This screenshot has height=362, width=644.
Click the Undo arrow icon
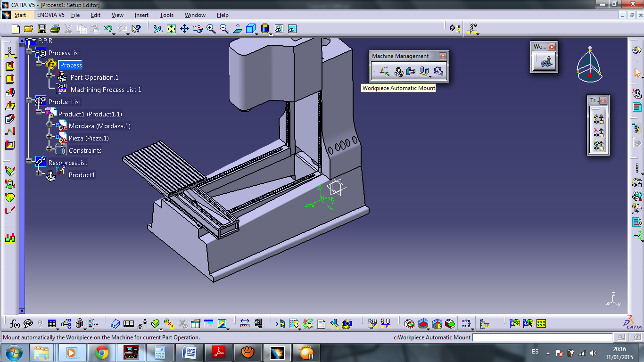(107, 29)
